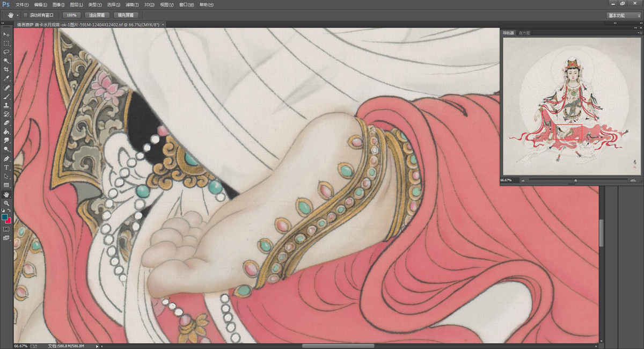Image resolution: width=644 pixels, height=349 pixels.
Task: Open the 选择(S) menu
Action: pyautogui.click(x=113, y=4)
